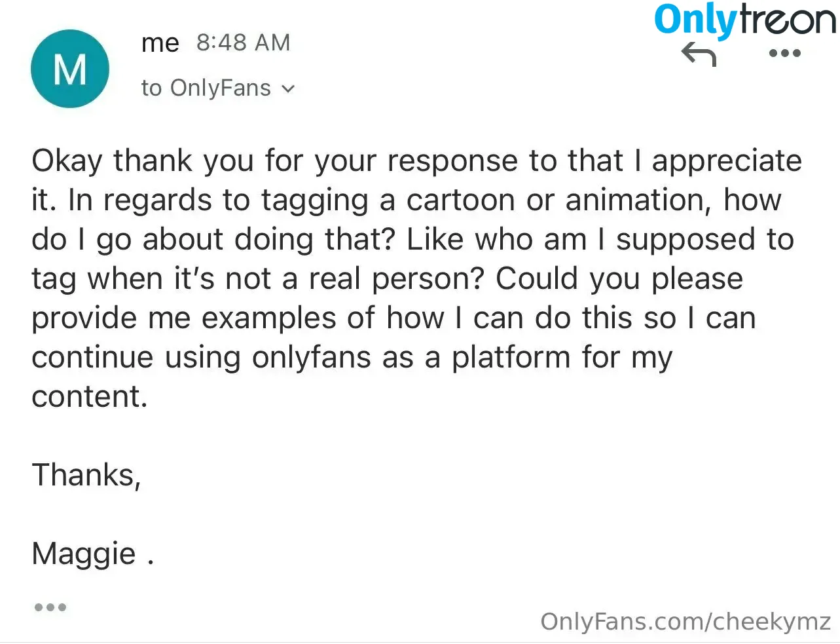Click the reply arrow icon
The image size is (840, 644).
click(x=699, y=54)
